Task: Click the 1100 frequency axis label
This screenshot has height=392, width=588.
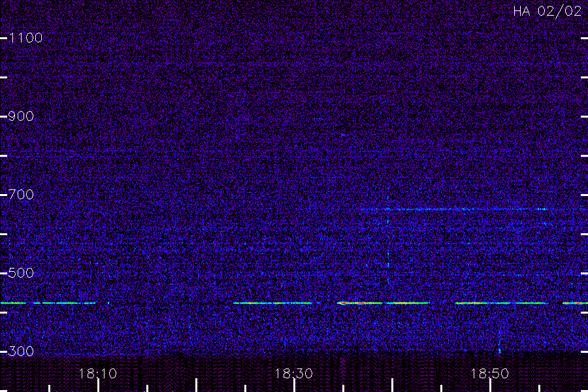Action: [x=26, y=38]
